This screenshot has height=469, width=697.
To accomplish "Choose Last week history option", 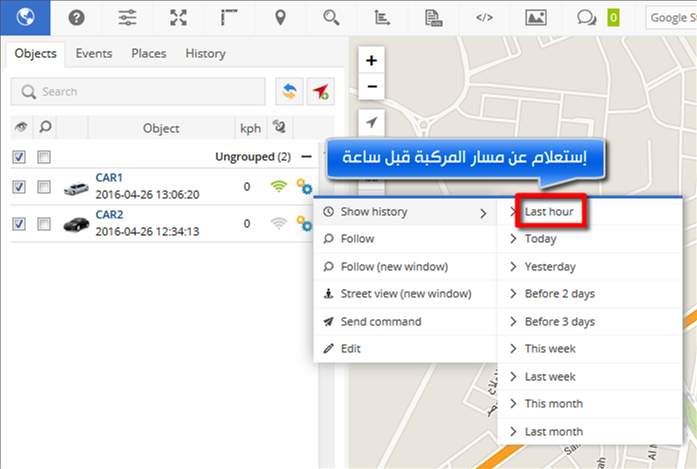I will (x=590, y=377).
